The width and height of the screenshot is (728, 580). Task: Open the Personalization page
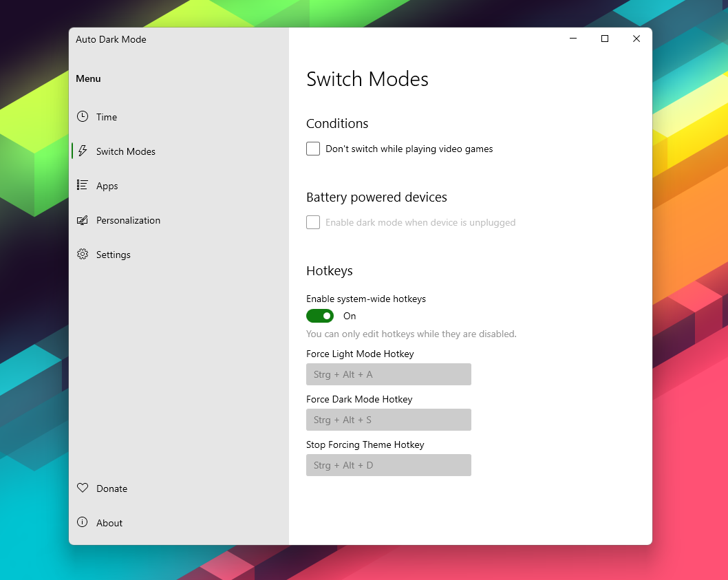tap(179, 220)
